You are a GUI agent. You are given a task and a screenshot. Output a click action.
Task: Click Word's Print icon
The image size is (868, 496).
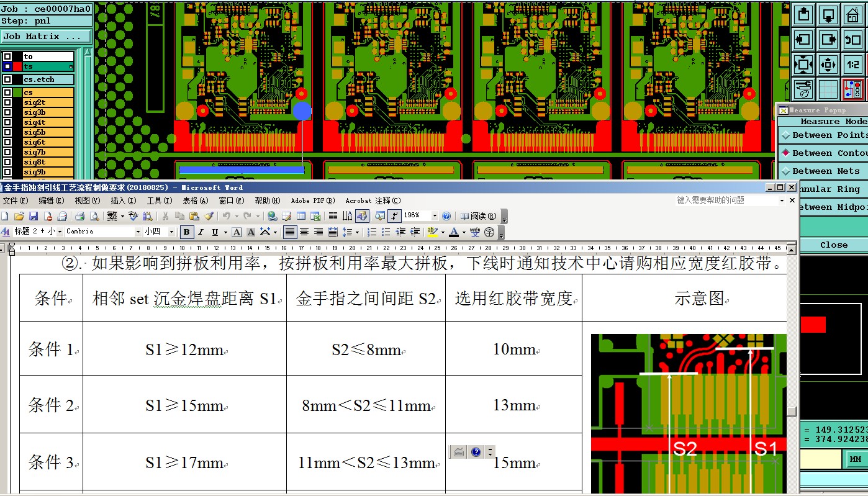(x=79, y=216)
